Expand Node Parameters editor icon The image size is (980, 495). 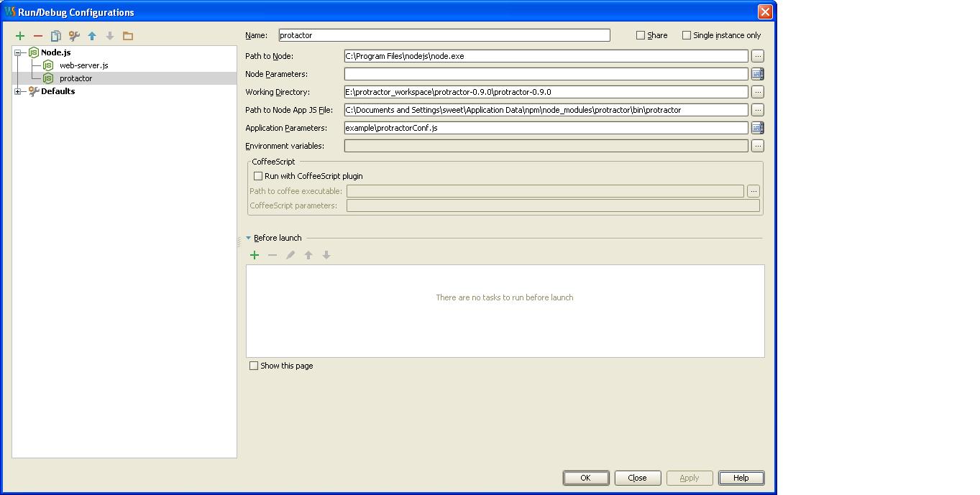tap(757, 74)
